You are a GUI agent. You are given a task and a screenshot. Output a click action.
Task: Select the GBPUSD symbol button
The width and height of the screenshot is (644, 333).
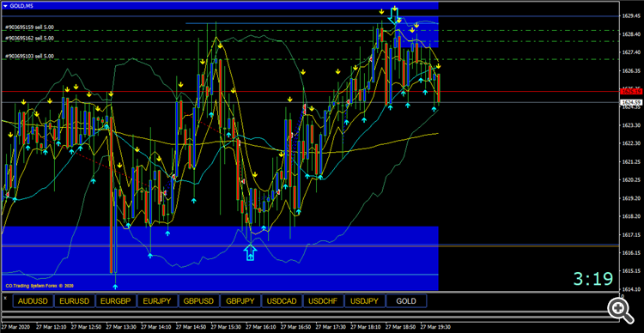pyautogui.click(x=199, y=301)
